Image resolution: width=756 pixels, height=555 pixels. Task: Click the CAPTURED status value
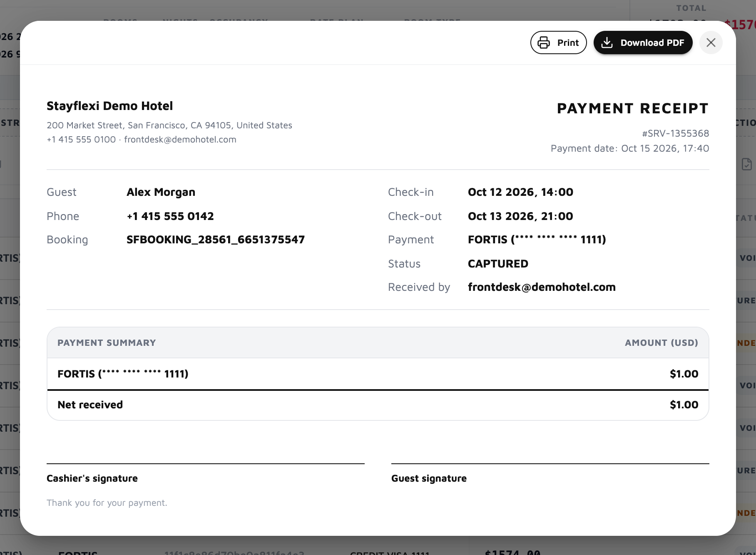click(x=498, y=264)
